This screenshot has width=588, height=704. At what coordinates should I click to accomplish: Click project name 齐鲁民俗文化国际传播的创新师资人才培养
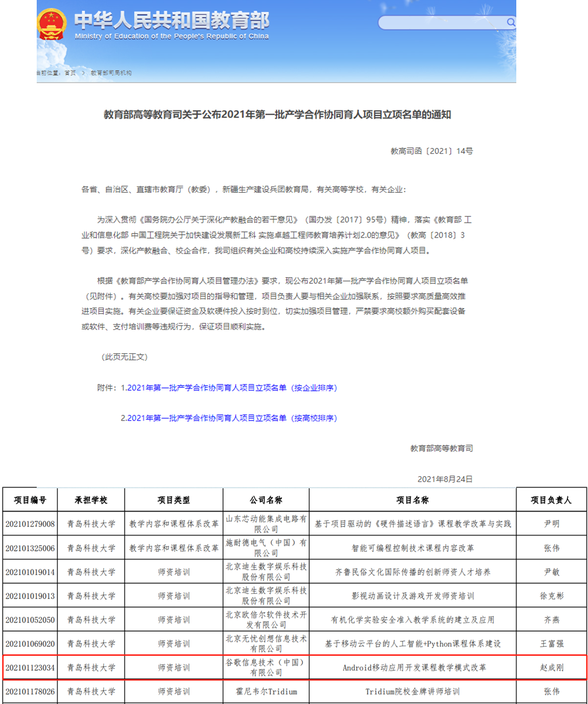click(x=412, y=572)
